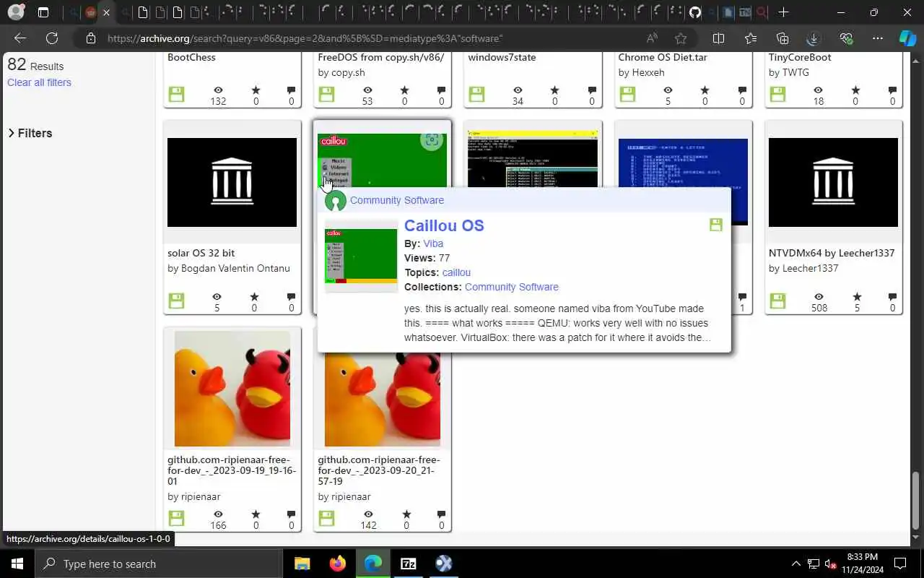Open File Explorer from the taskbar

[302, 564]
